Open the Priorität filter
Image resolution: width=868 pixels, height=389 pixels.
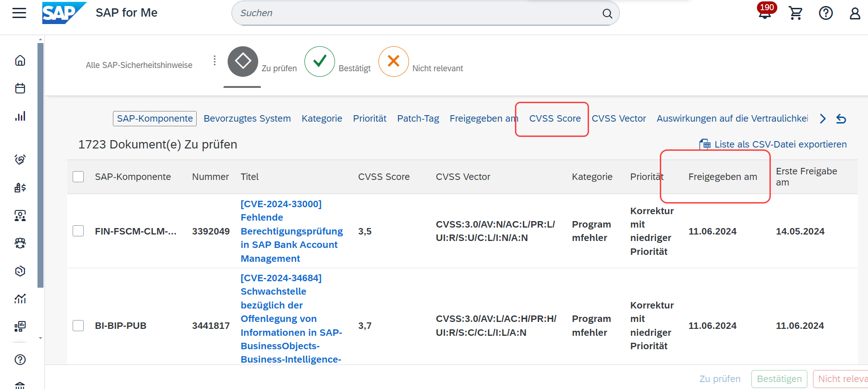click(370, 118)
